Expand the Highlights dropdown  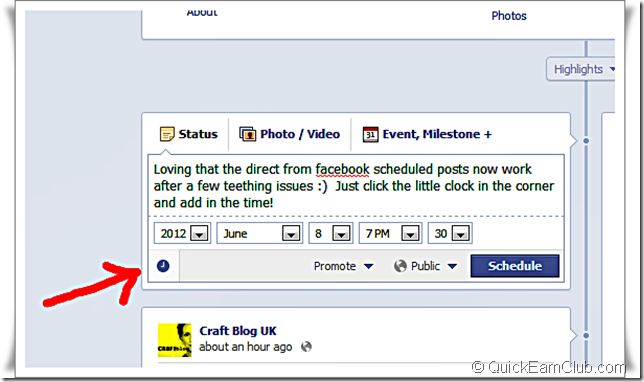(x=582, y=69)
